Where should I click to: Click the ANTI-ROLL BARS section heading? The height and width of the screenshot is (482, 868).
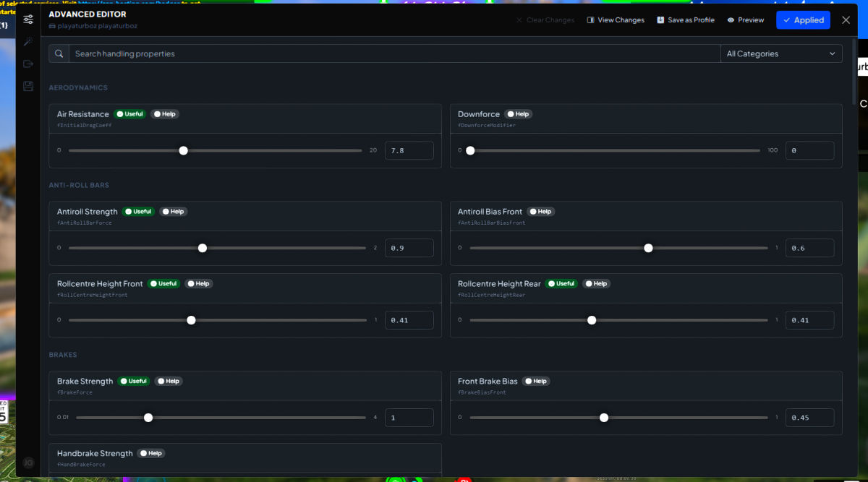click(x=79, y=185)
